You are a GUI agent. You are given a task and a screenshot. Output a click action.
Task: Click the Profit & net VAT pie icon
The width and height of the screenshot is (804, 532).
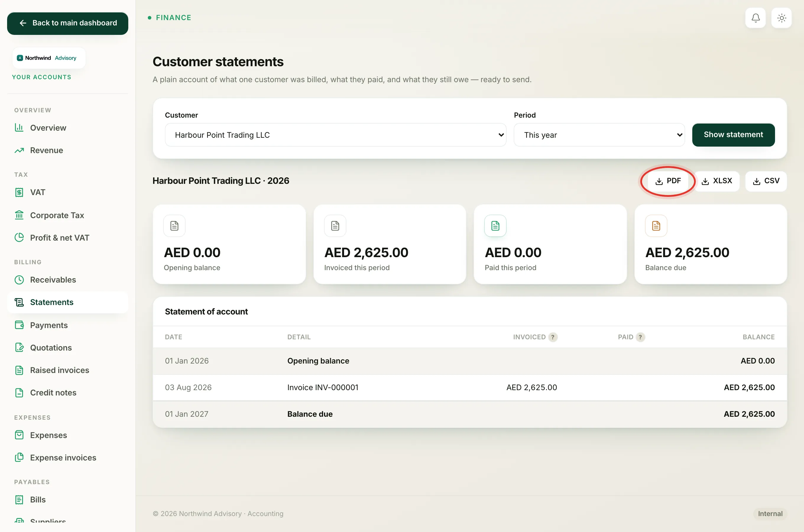[x=19, y=238]
